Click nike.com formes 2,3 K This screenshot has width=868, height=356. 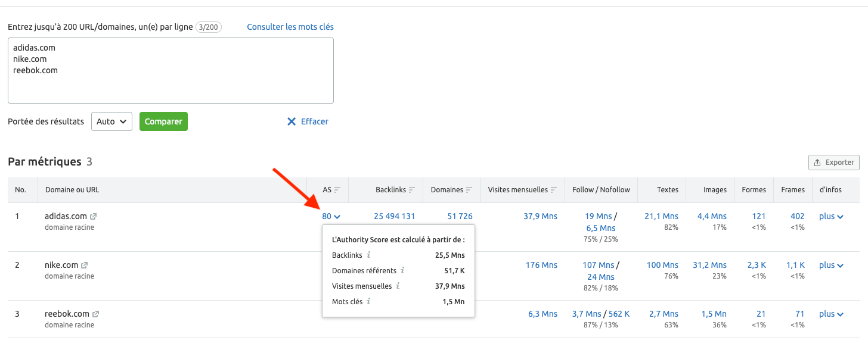click(x=756, y=265)
